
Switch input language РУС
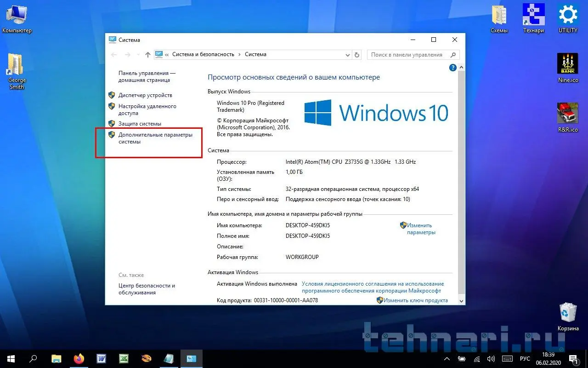(525, 359)
